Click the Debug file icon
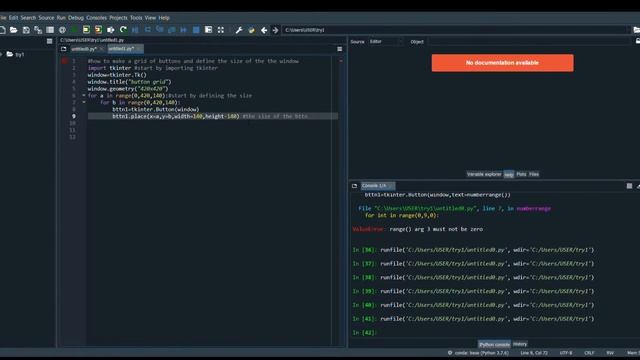640x360 pixels. [x=135, y=30]
